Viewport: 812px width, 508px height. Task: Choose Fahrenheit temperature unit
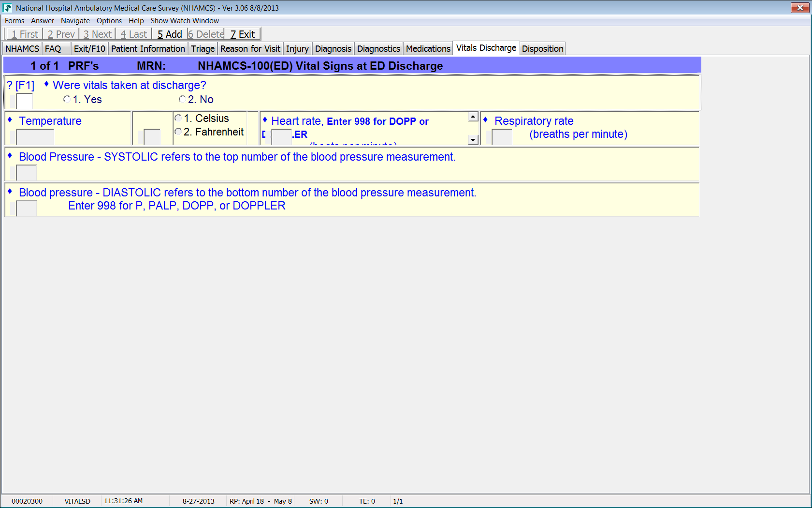click(178, 132)
